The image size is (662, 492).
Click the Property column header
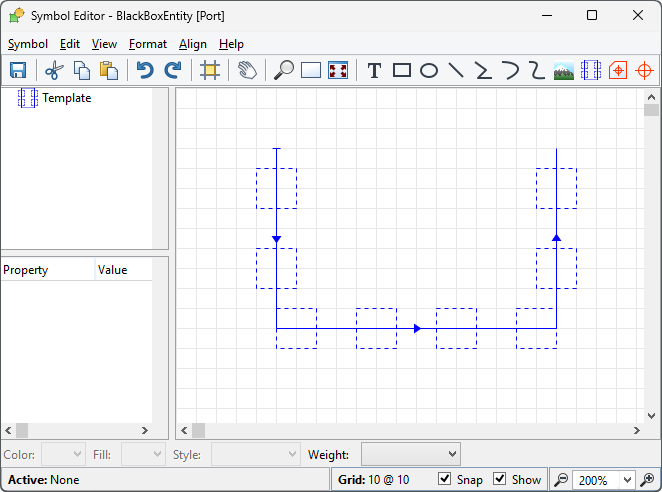click(x=48, y=270)
